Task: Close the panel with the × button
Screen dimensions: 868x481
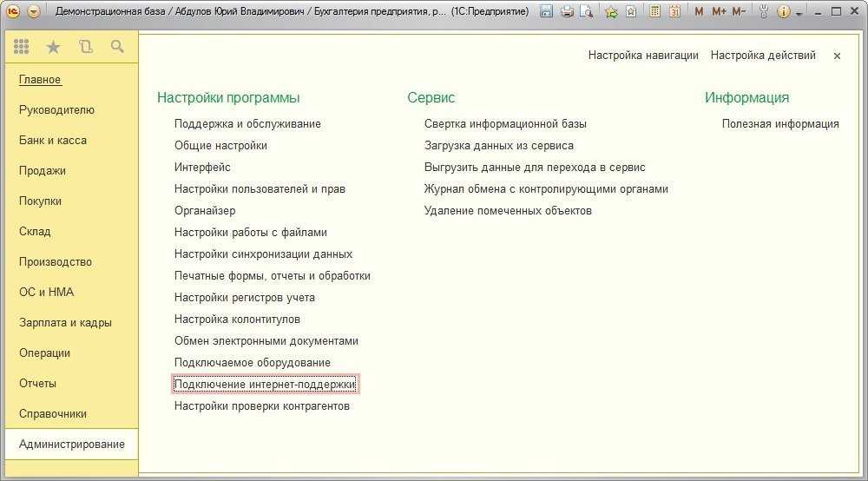Action: click(837, 56)
